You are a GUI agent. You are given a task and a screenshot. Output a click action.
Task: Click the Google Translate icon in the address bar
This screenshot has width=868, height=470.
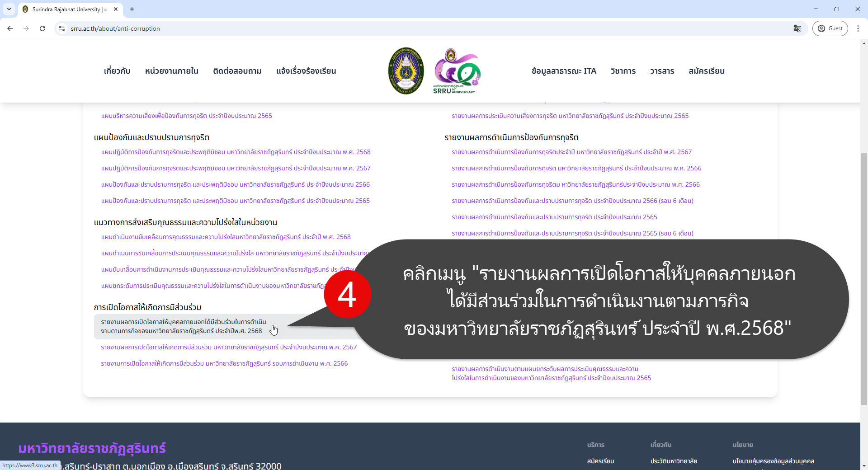point(797,28)
